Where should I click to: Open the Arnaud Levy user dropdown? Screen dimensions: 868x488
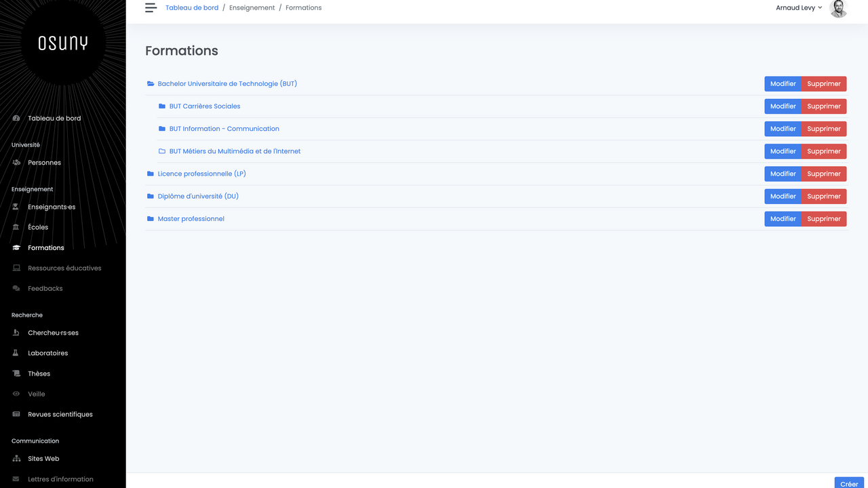(x=799, y=8)
